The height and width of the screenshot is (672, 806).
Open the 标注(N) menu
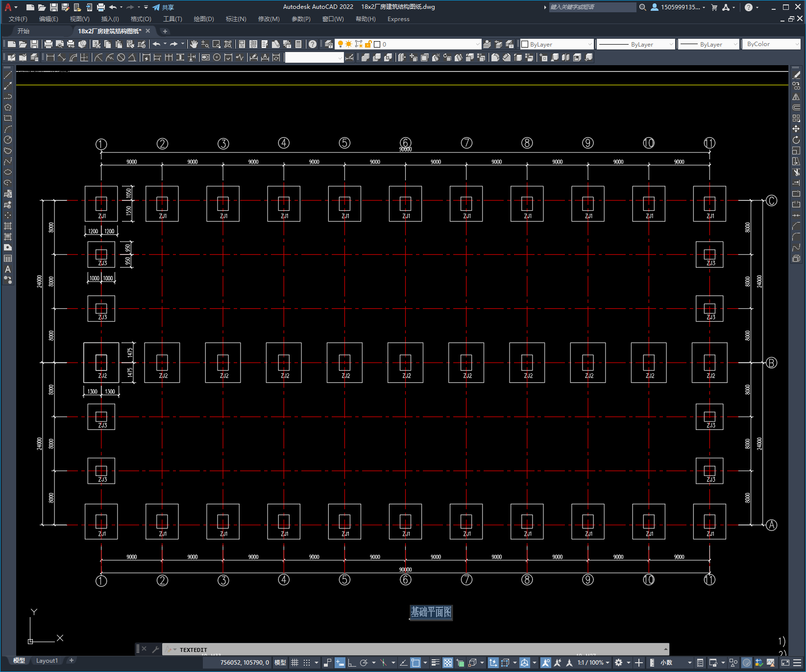click(x=236, y=19)
